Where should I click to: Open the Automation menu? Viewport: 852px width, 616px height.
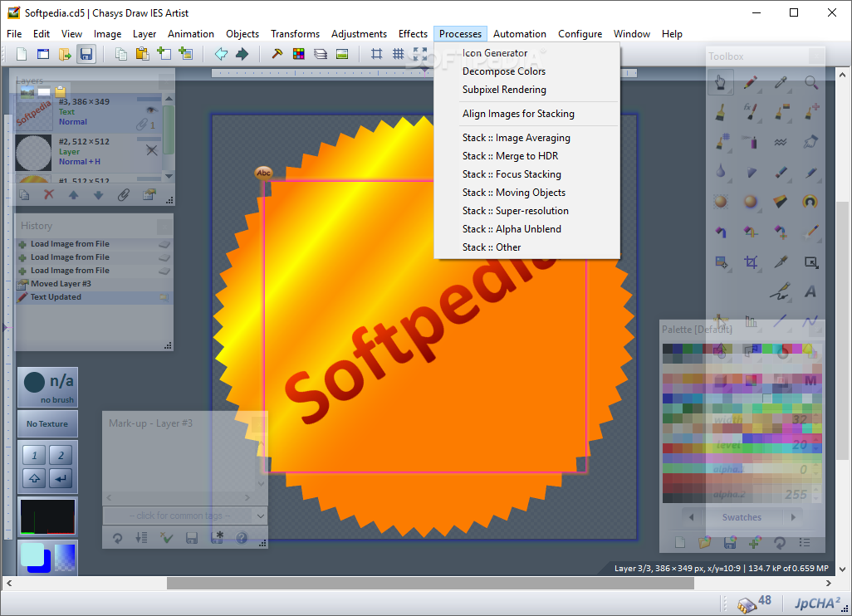pos(520,34)
